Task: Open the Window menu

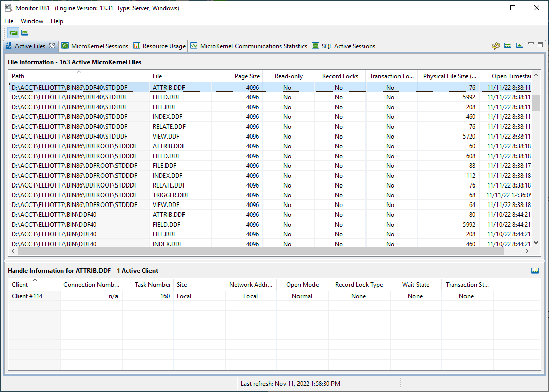Action: click(x=32, y=21)
